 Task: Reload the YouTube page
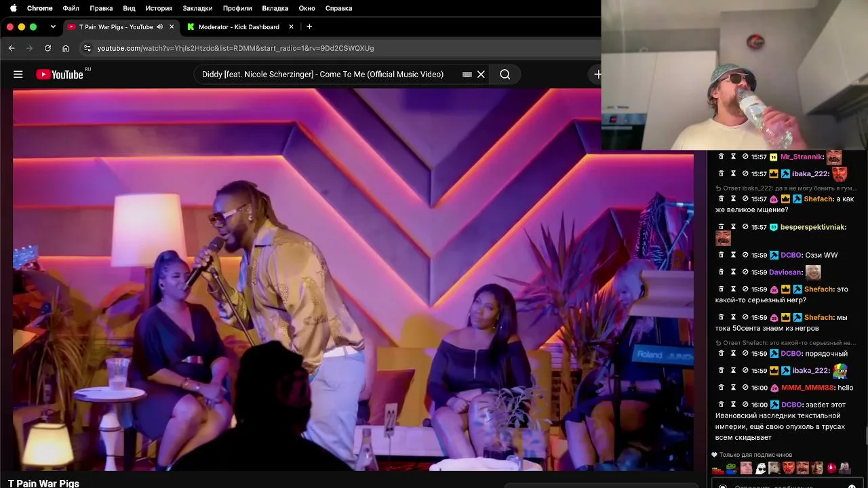click(47, 48)
